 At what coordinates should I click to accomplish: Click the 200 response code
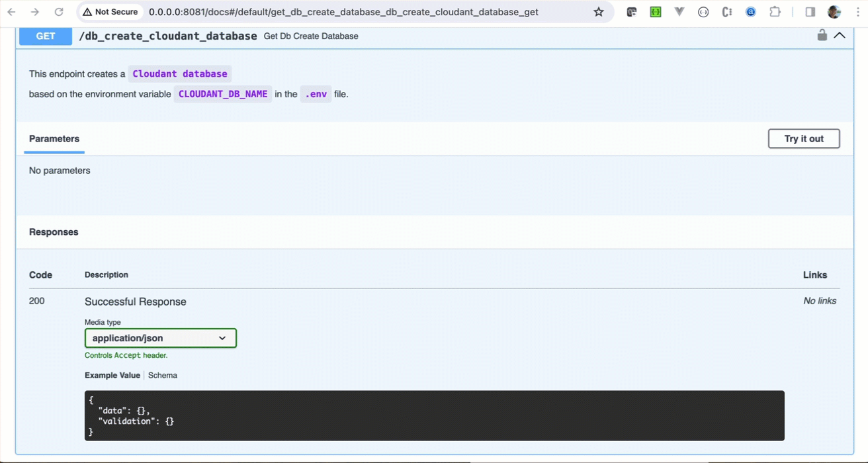37,301
